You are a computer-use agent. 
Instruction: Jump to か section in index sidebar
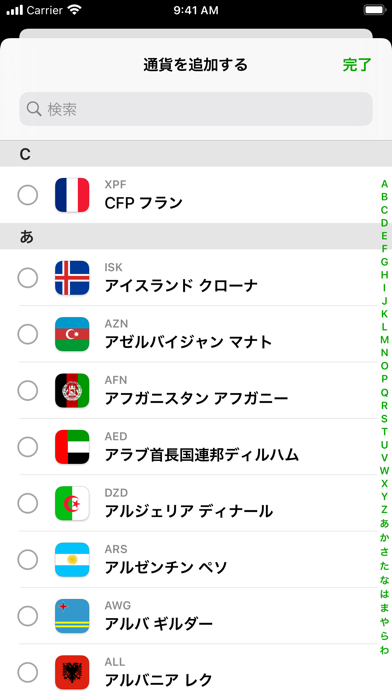384,537
